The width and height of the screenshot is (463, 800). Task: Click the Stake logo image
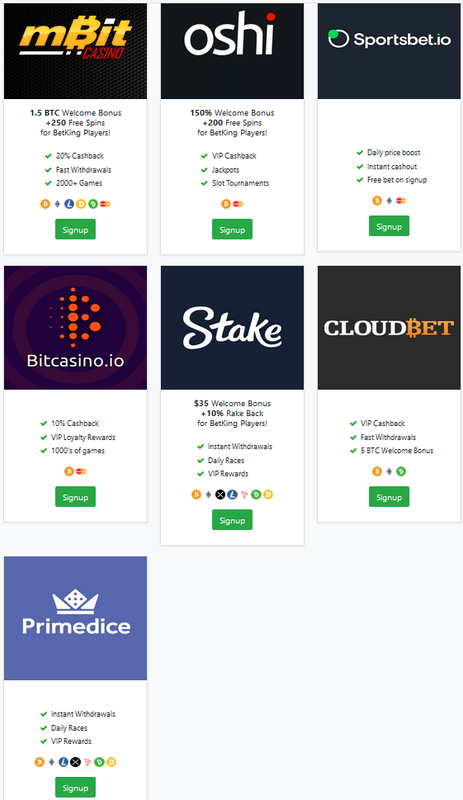point(232,328)
